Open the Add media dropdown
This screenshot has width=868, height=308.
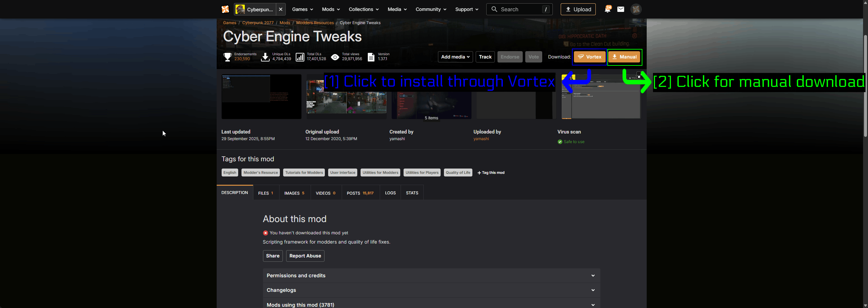(455, 57)
